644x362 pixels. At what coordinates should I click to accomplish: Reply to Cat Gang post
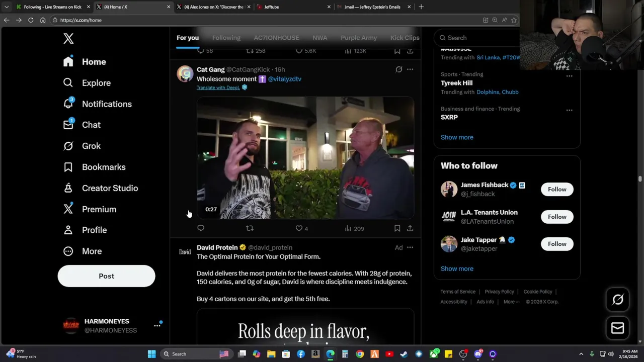(201, 228)
